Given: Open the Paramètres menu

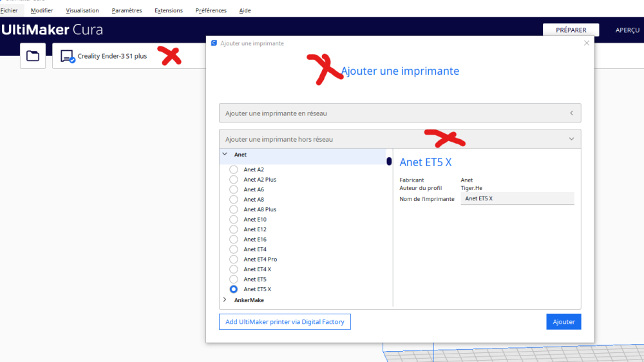Looking at the screenshot, I should coord(127,10).
